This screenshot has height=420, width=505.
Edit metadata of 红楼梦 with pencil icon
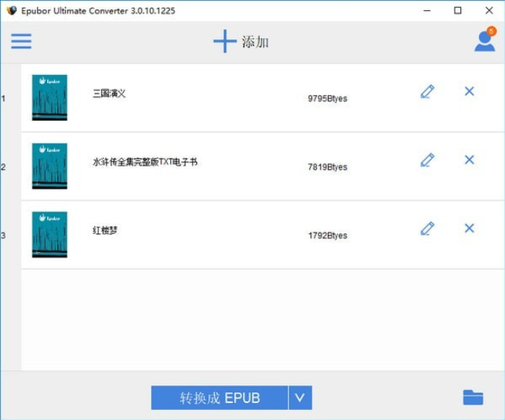pyautogui.click(x=428, y=228)
